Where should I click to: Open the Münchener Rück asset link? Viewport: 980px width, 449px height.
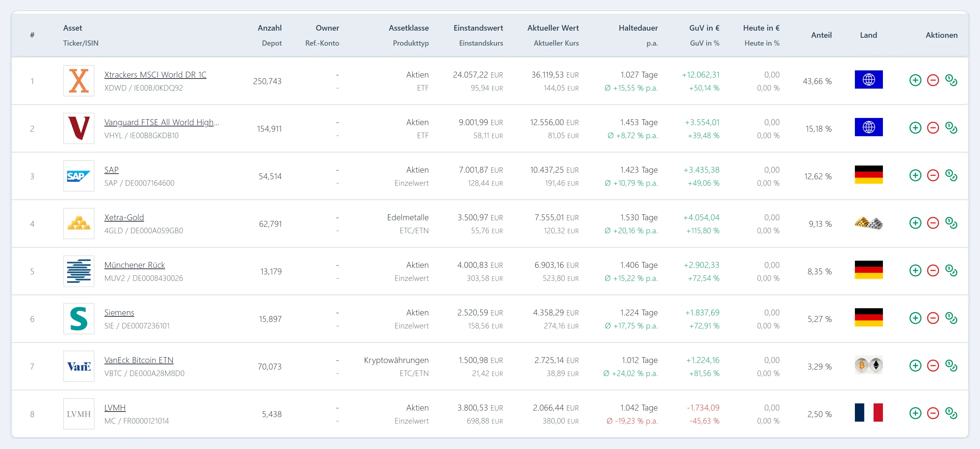135,265
